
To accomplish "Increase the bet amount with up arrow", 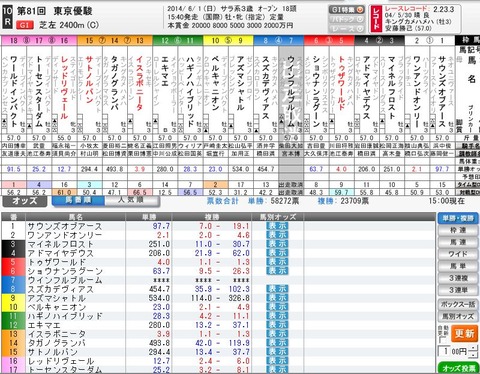I will point(473,349).
